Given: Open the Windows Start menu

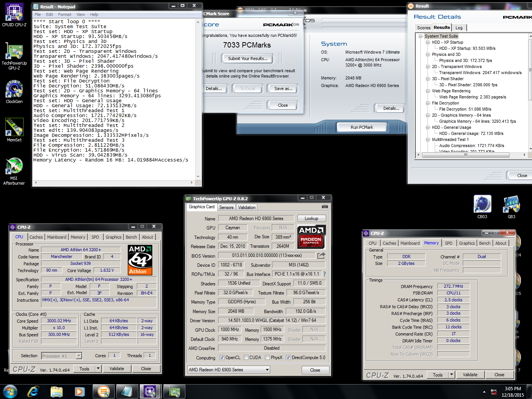Looking at the screenshot, I should click(x=10, y=391).
